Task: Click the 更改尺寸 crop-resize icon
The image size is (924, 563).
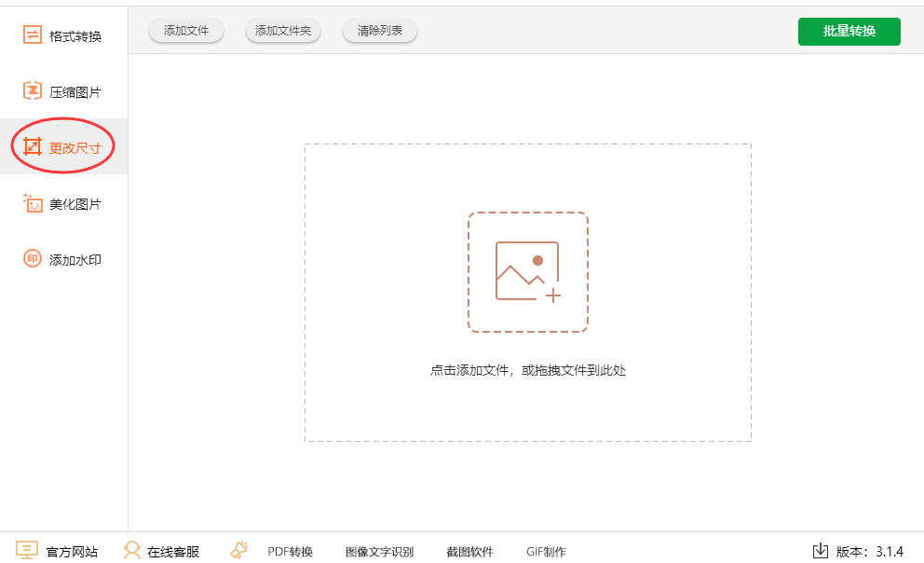Action: [x=32, y=146]
